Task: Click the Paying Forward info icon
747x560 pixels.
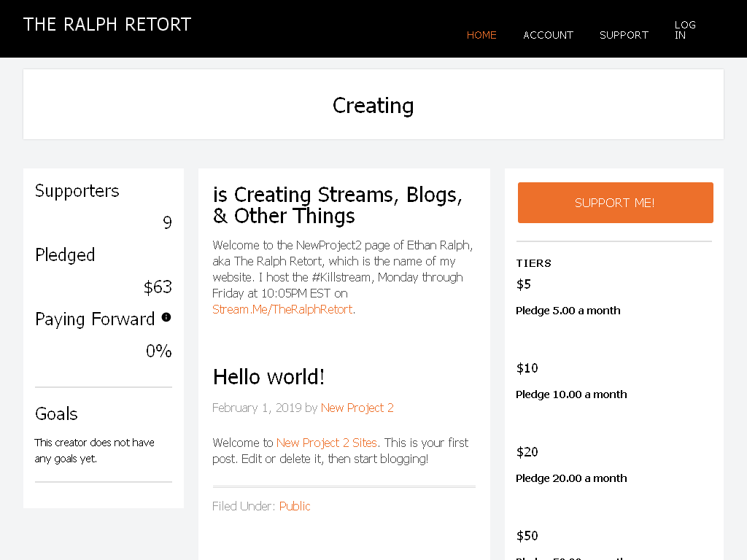Action: (166, 317)
